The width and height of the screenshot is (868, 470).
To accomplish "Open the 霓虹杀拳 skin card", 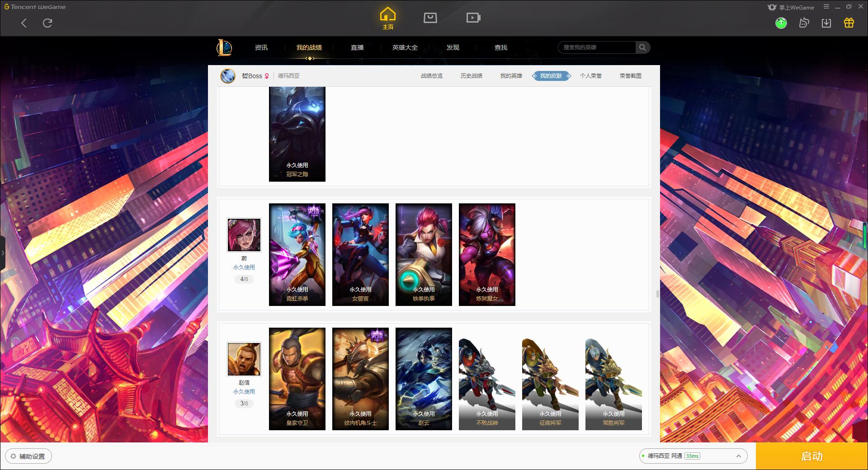I will tap(297, 254).
